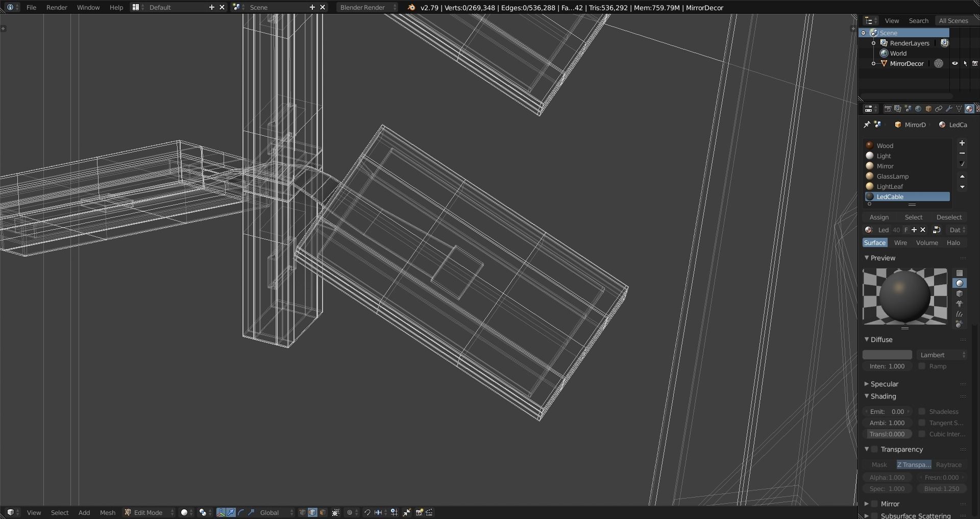Toggle MirrorDecor viewport visibility eye
Image resolution: width=980 pixels, height=519 pixels.
point(954,64)
